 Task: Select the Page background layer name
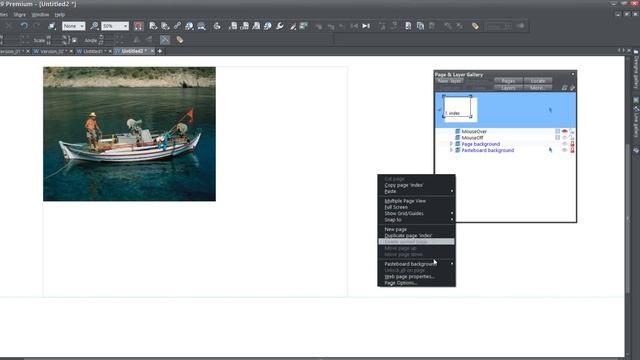[480, 144]
